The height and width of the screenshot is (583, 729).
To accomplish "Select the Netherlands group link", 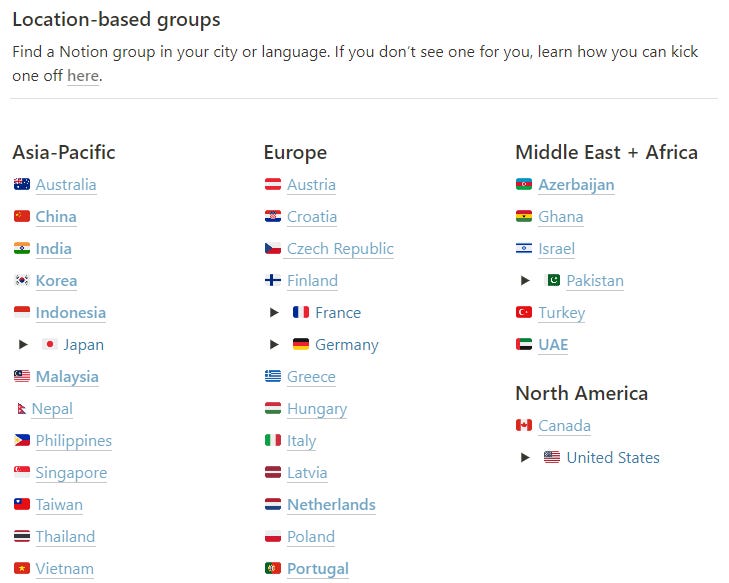I will coord(331,505).
